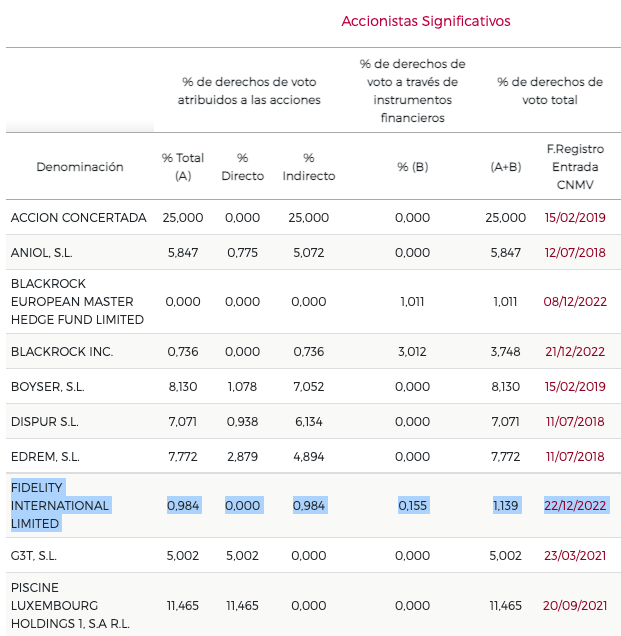Click the % Directo column header

pyautogui.click(x=243, y=167)
